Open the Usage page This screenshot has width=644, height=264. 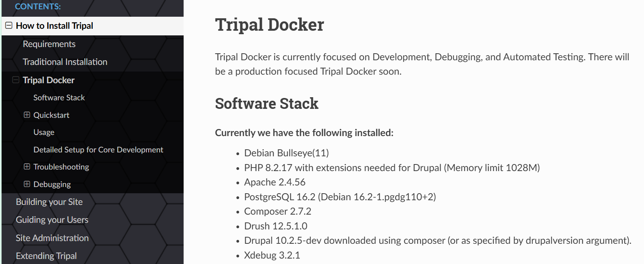(43, 132)
